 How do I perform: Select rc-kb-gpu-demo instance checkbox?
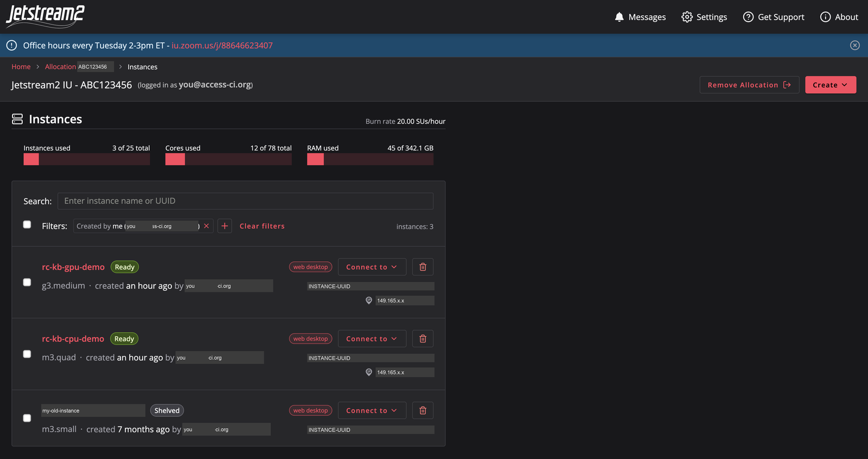click(x=27, y=282)
